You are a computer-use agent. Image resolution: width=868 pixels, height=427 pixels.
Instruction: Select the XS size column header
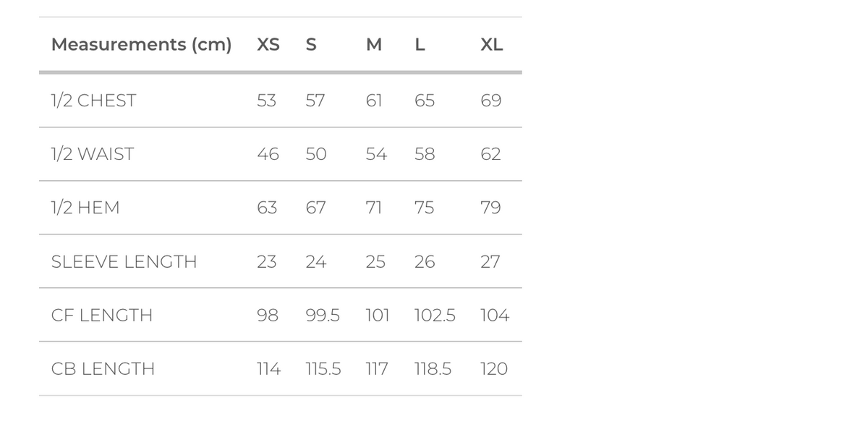pyautogui.click(x=268, y=45)
